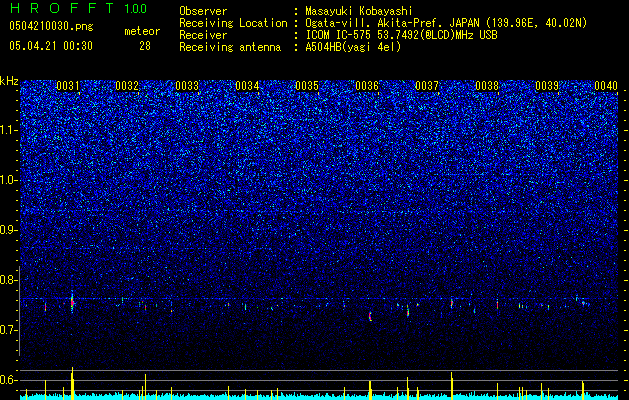629x400 pixels.
Task: Click the HROFFT 1.0.0 title text
Action: pyautogui.click(x=78, y=8)
